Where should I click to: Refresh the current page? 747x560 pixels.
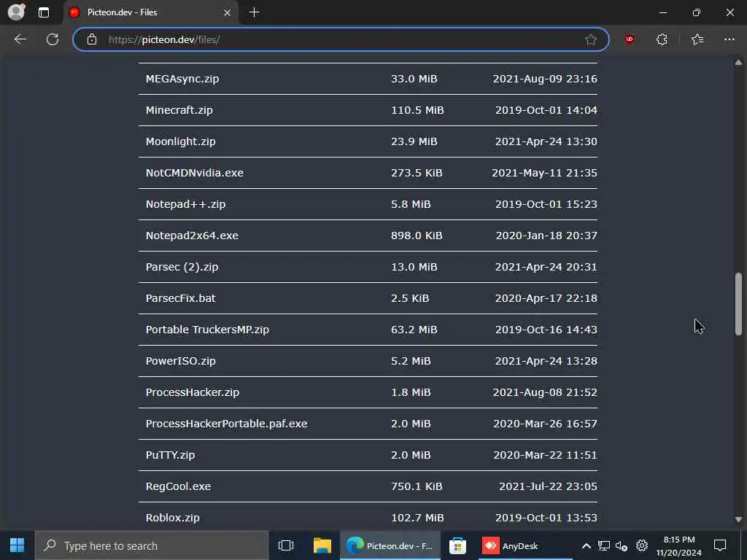pyautogui.click(x=53, y=39)
